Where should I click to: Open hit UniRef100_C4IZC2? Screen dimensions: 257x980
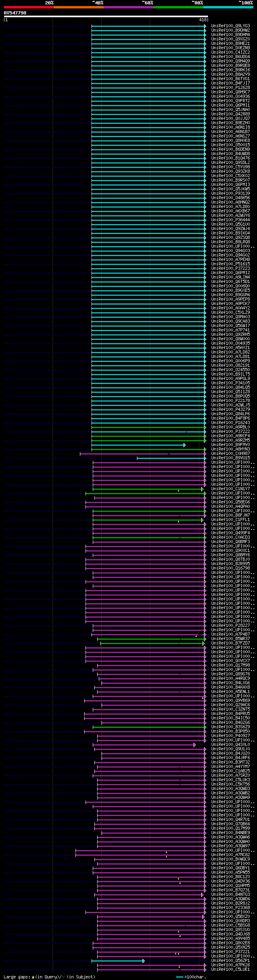pos(230,53)
